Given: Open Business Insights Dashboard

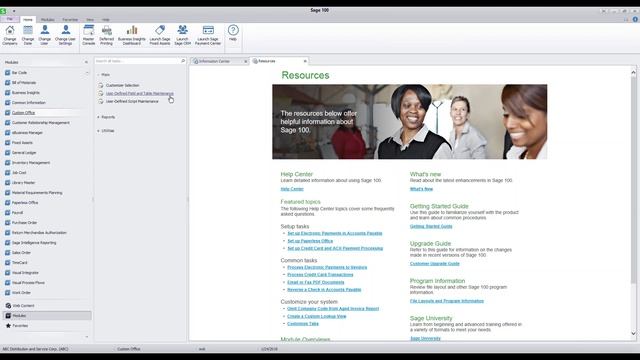Looking at the screenshot, I should click(131, 34).
